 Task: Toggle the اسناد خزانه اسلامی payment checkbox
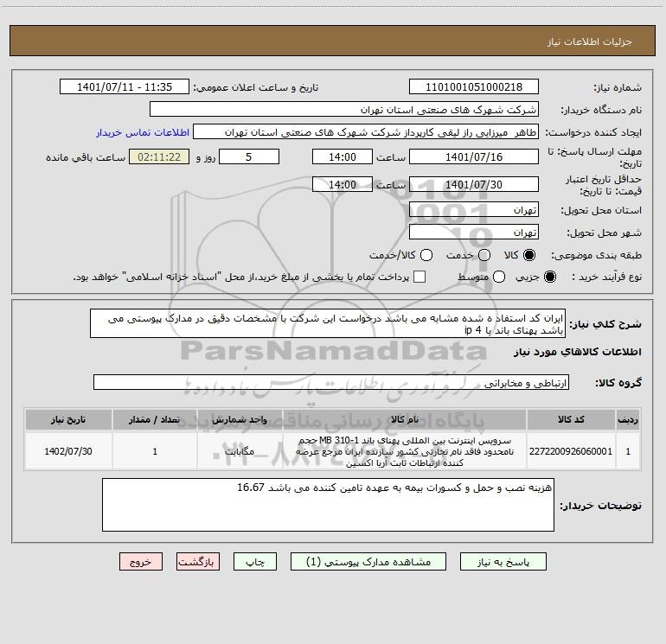419,277
